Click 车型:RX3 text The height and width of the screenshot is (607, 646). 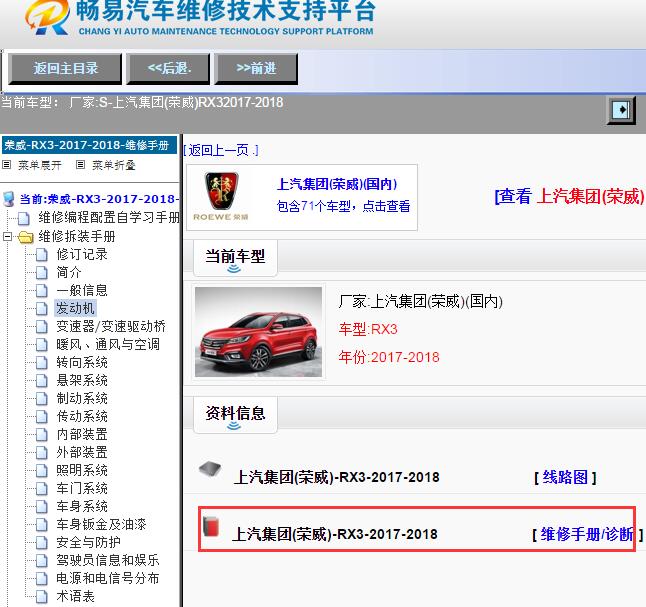click(x=368, y=329)
